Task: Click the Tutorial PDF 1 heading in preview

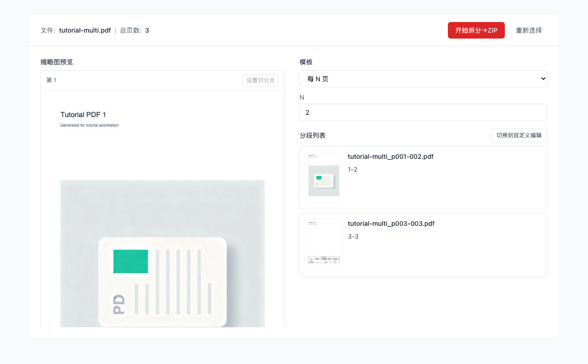Action: tap(83, 115)
